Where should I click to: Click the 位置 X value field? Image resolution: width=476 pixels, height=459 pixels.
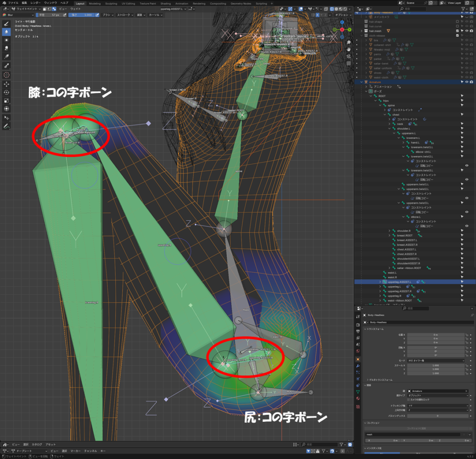[436, 334]
